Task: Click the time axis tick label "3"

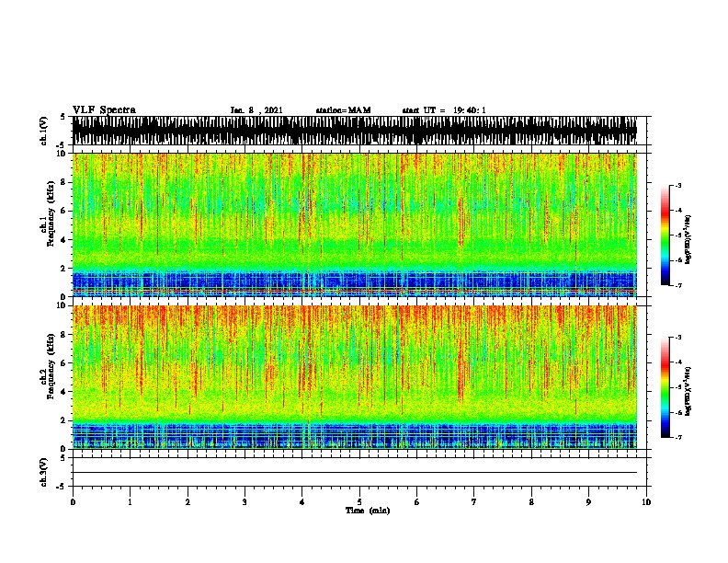Action: coord(245,502)
